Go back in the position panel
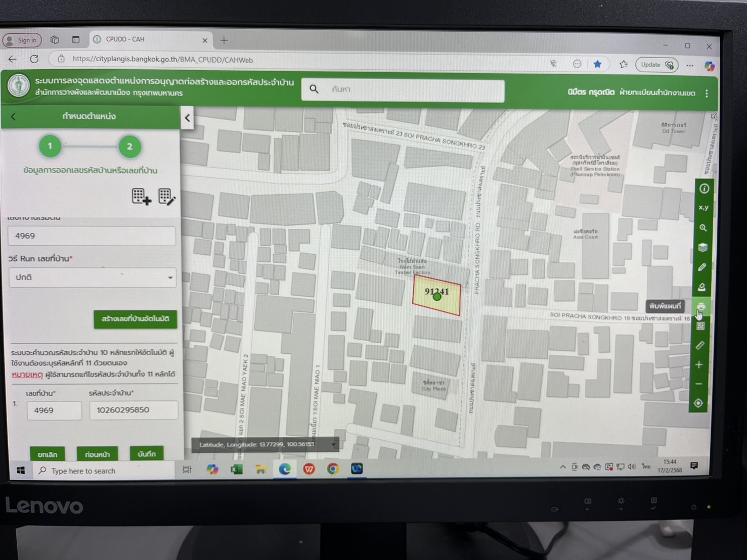Screen dimensions: 747x560 [x=14, y=117]
